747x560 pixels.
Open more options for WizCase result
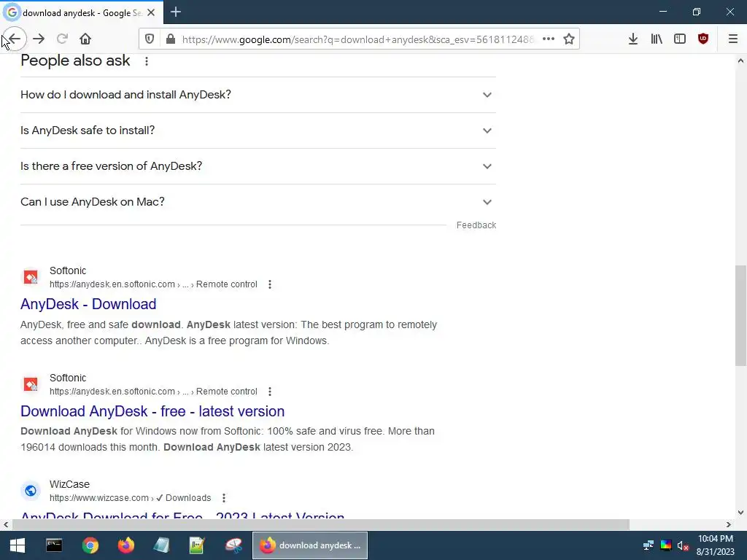[x=224, y=498]
